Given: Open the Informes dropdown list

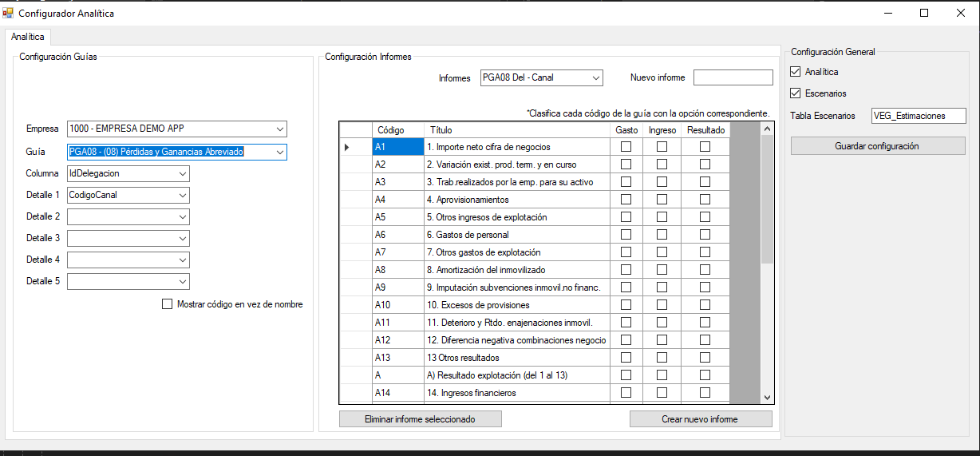Looking at the screenshot, I should tap(596, 77).
